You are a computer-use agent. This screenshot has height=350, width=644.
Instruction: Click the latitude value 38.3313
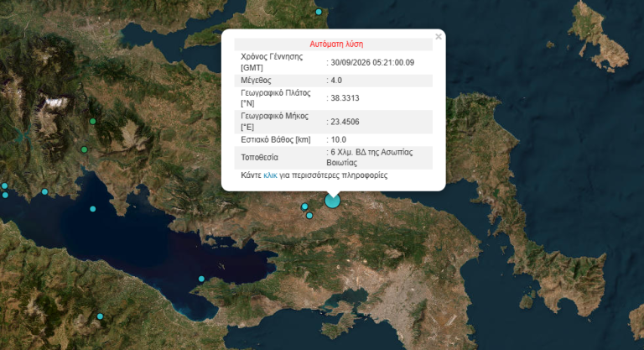[x=345, y=98]
